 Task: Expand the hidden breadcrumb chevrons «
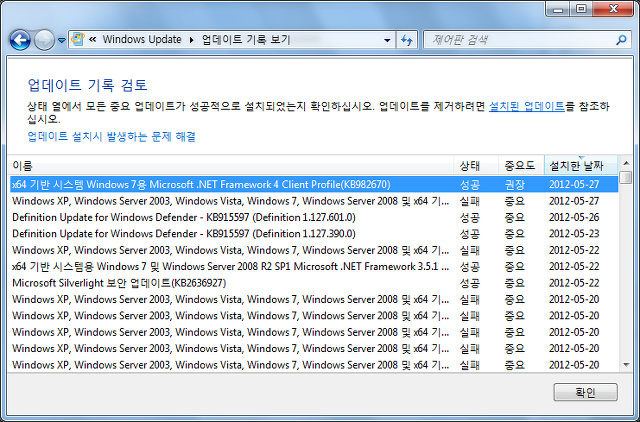[93, 40]
